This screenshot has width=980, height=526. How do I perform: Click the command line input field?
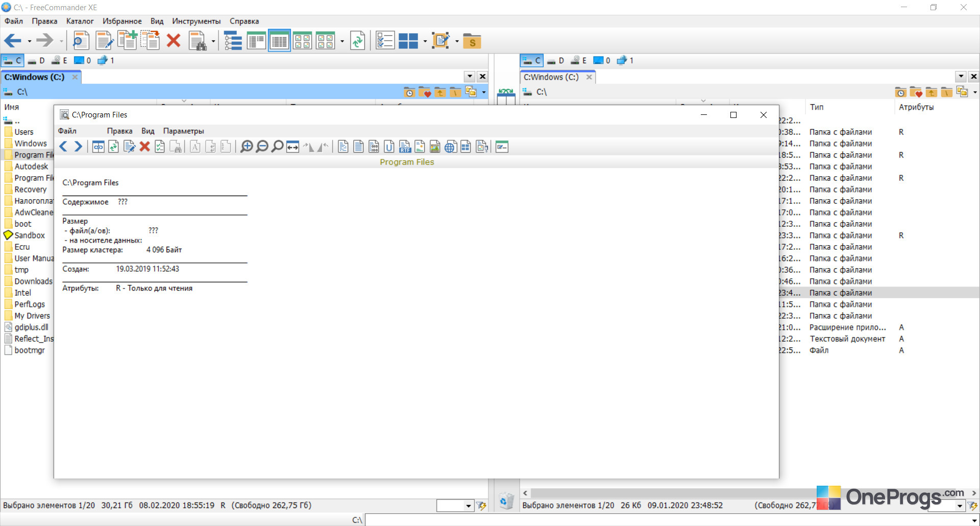(668, 520)
